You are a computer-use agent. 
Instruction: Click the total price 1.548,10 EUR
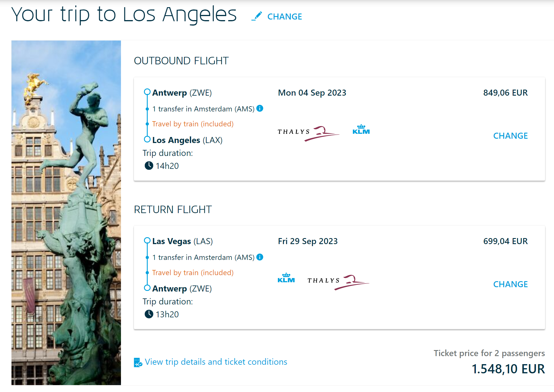508,369
